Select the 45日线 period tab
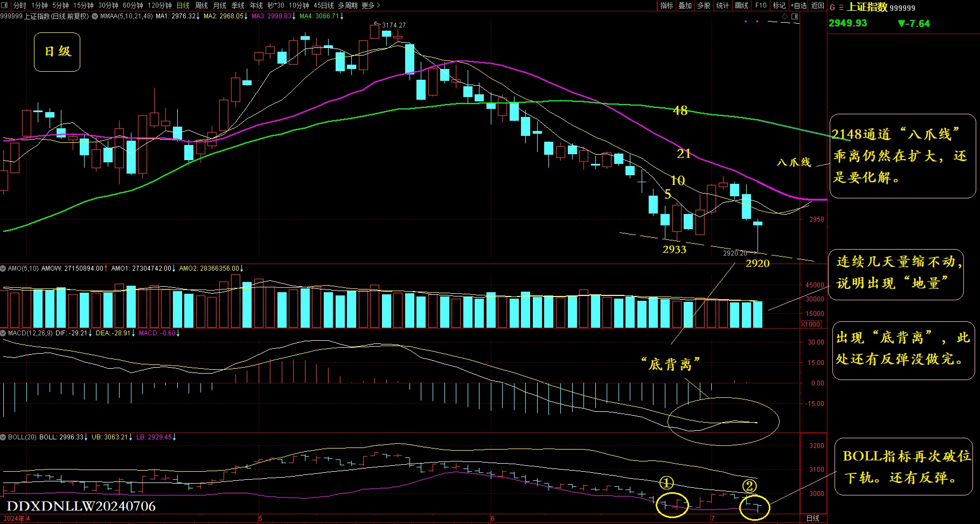The image size is (980, 524). click(x=324, y=5)
